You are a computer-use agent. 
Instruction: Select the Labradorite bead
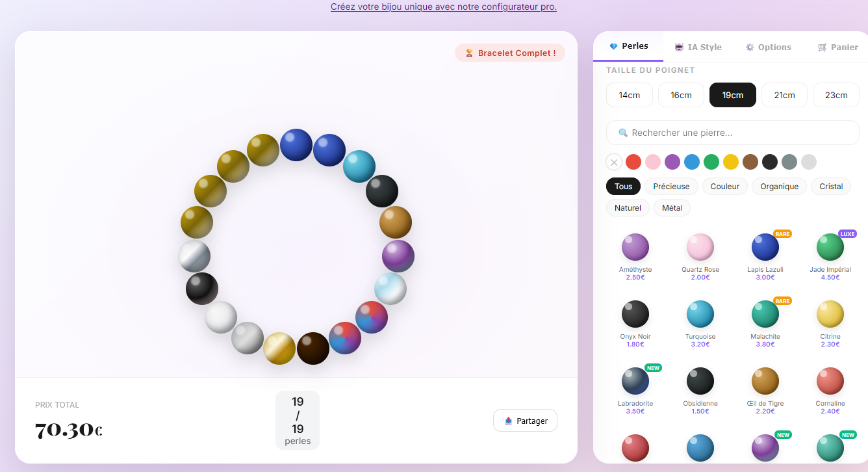tap(635, 381)
